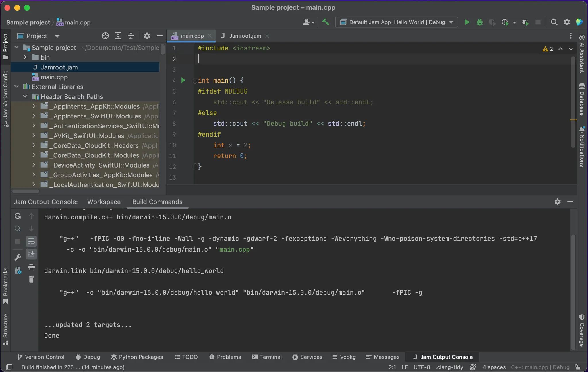The height and width of the screenshot is (372, 588).
Task: Collapse all nodes in Project panel
Action: pos(131,36)
